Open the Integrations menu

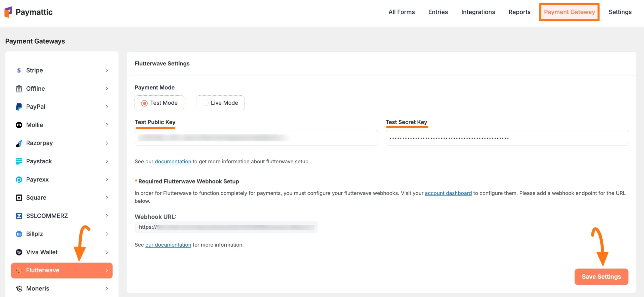(x=478, y=12)
